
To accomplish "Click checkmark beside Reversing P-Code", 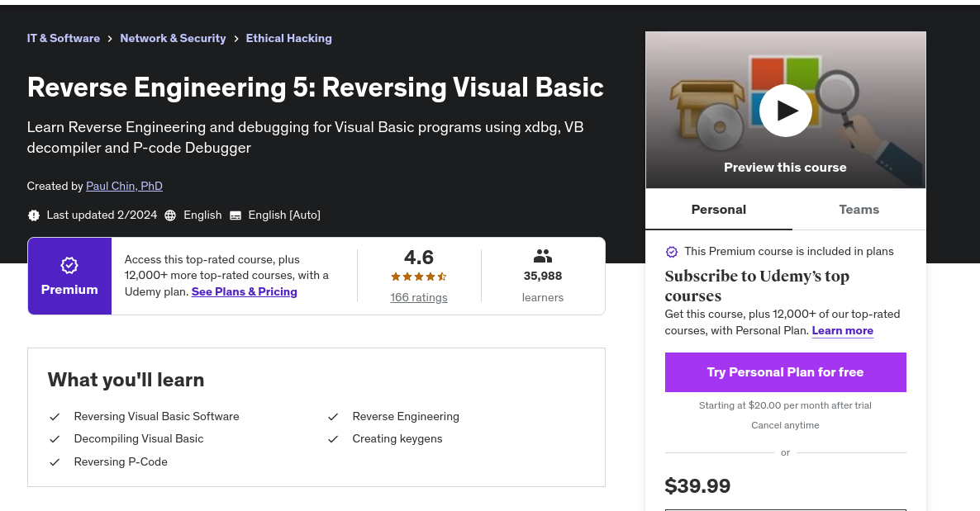I will click(x=55, y=462).
